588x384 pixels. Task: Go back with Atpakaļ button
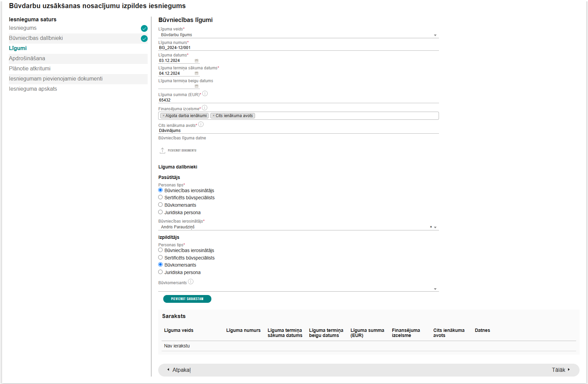179,370
